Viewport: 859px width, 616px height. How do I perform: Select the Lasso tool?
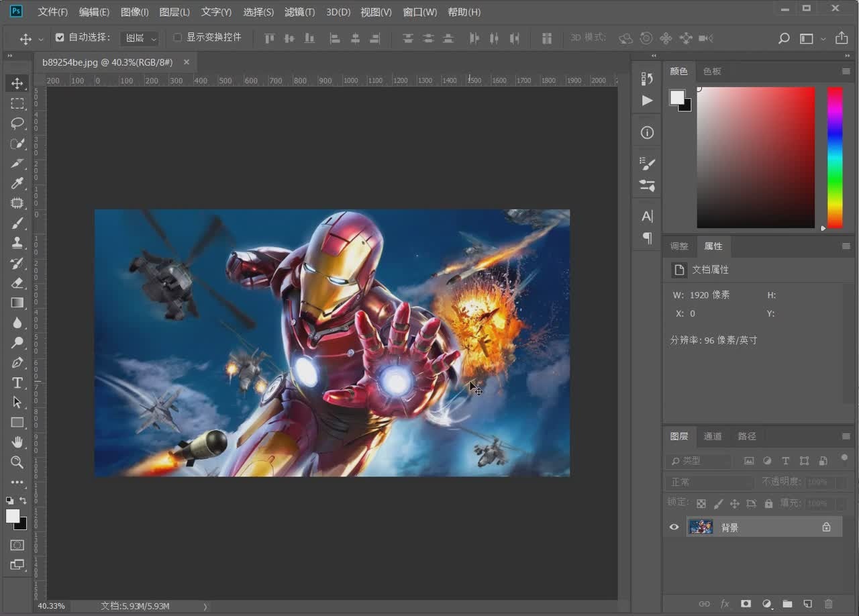[x=17, y=123]
